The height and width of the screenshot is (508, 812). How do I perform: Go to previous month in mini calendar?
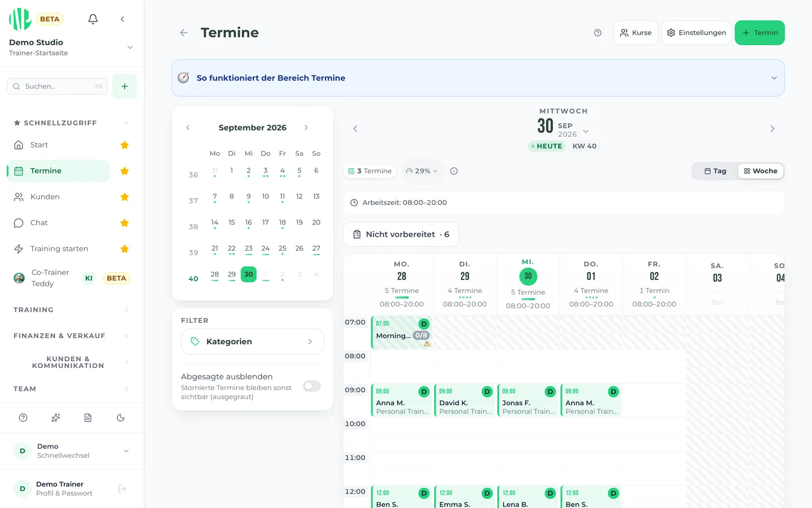coord(188,128)
